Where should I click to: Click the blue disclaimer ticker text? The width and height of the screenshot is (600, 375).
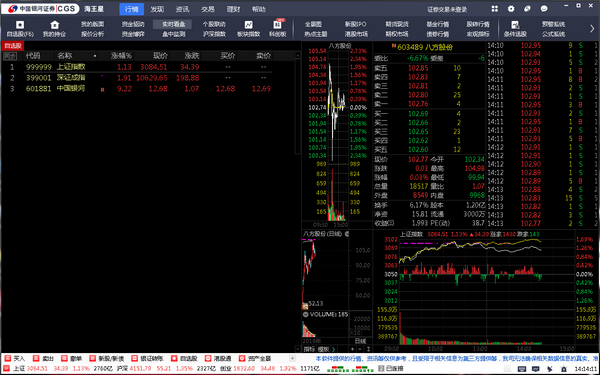(x=457, y=359)
